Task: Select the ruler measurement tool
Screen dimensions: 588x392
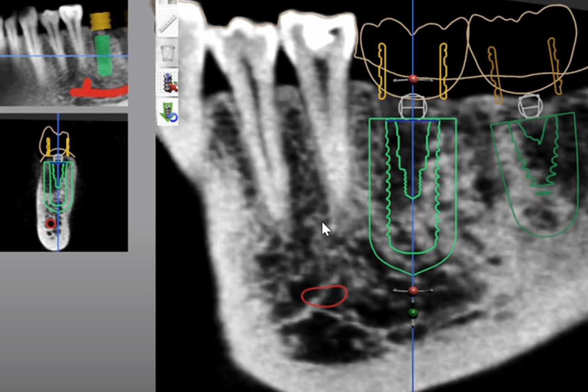Action: pyautogui.click(x=168, y=24)
